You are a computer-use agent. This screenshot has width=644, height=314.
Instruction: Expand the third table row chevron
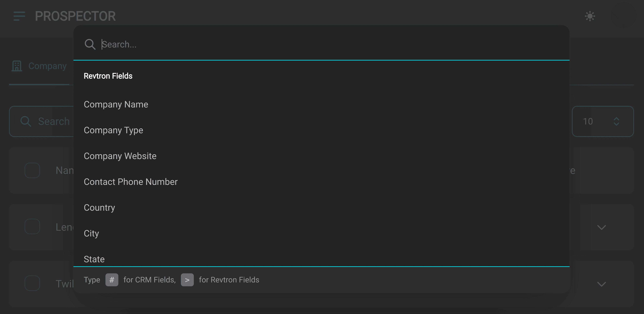click(601, 284)
